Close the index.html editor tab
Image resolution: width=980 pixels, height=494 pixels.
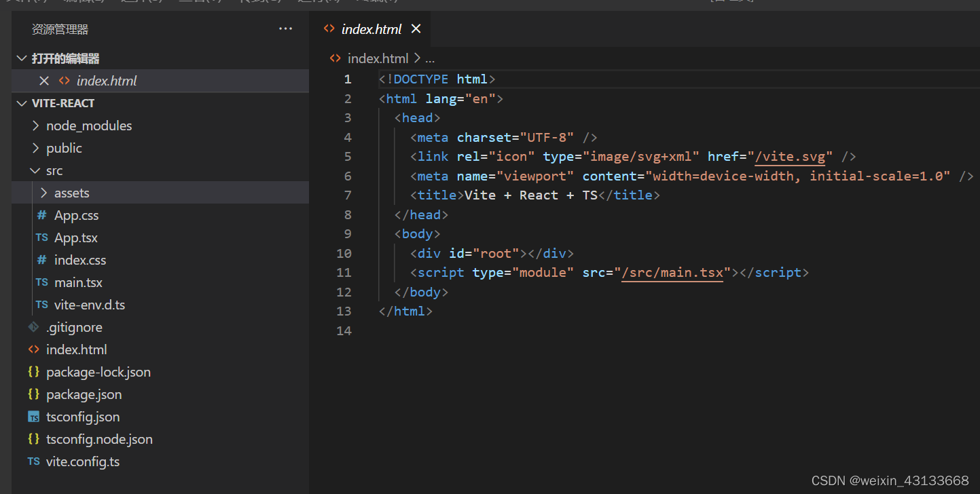[416, 28]
